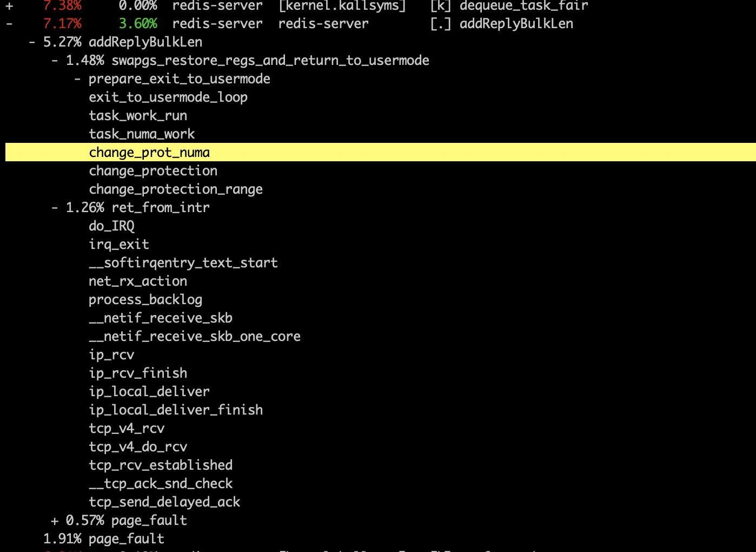The image size is (756, 552).
Task: Select the change_protection_range line
Action: coord(176,189)
